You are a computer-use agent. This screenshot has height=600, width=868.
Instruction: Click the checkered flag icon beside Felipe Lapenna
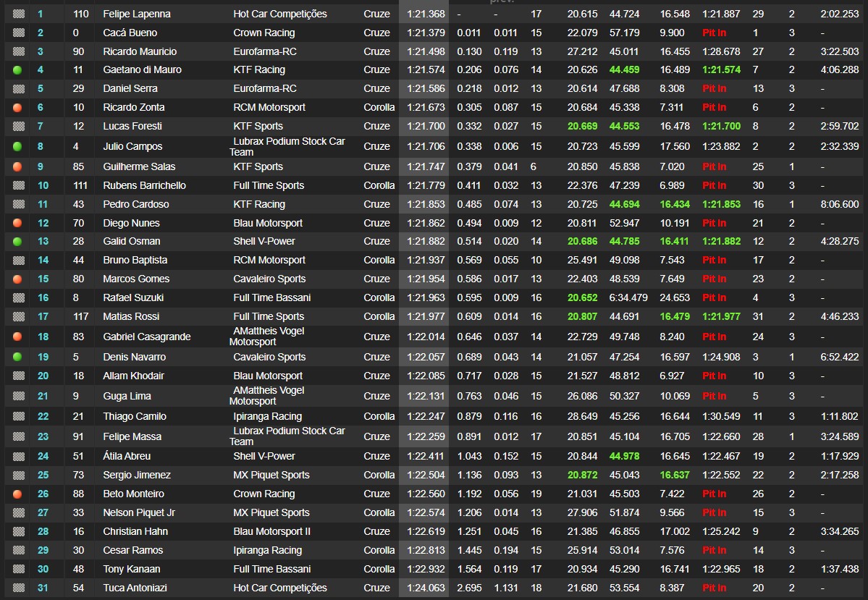tap(19, 14)
